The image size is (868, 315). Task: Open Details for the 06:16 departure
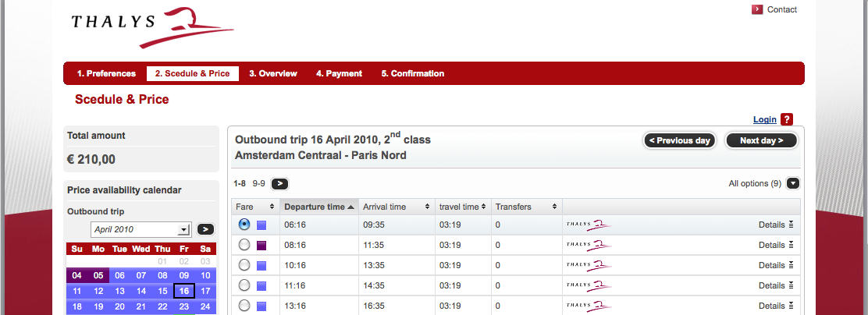776,225
